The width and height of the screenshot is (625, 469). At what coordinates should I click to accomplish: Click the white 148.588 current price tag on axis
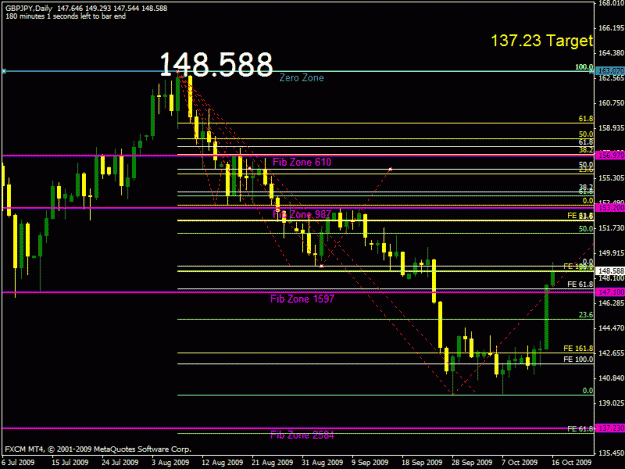610,271
